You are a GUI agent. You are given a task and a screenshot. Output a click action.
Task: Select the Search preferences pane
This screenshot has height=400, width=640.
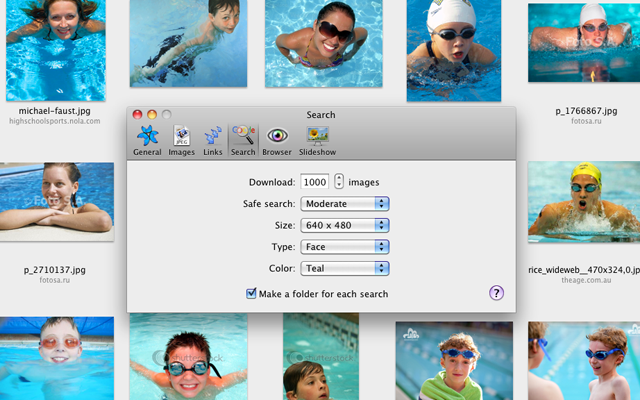coord(243,140)
